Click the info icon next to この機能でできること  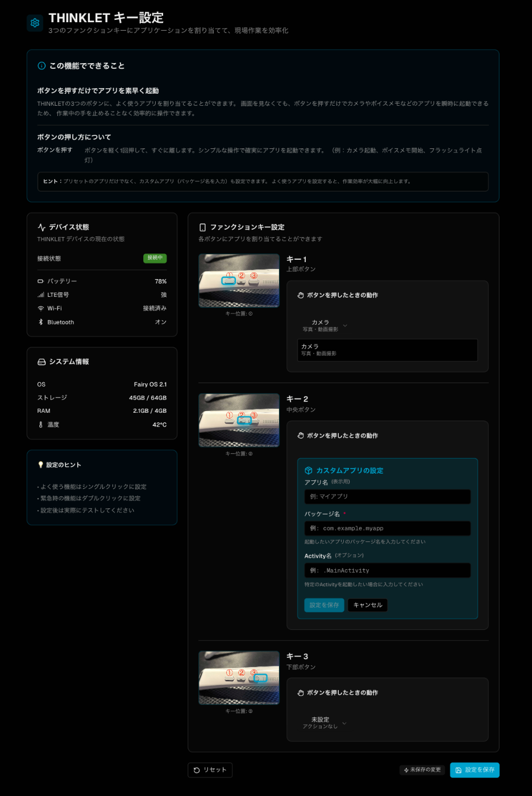41,66
